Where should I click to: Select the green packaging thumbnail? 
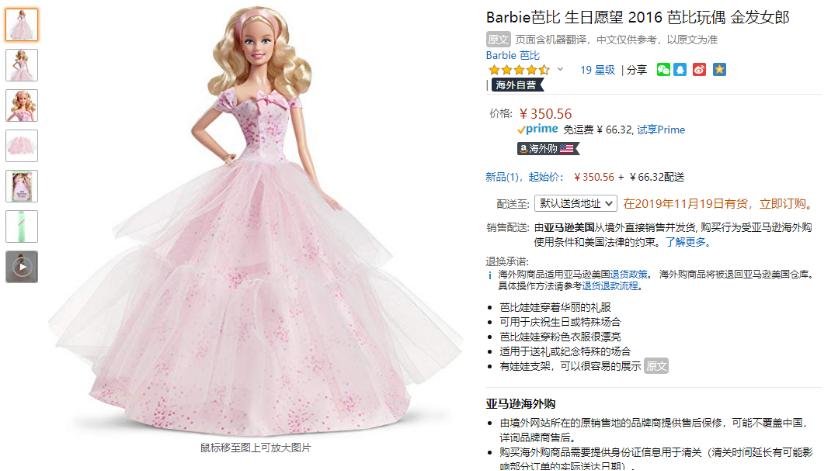(x=22, y=226)
